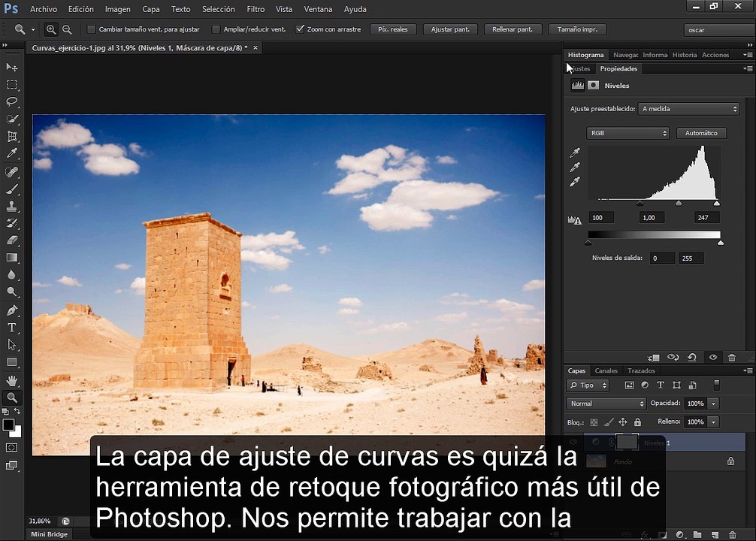Screen dimensions: 756x541
Task: Click the Zoom Out option icon
Action: click(67, 29)
